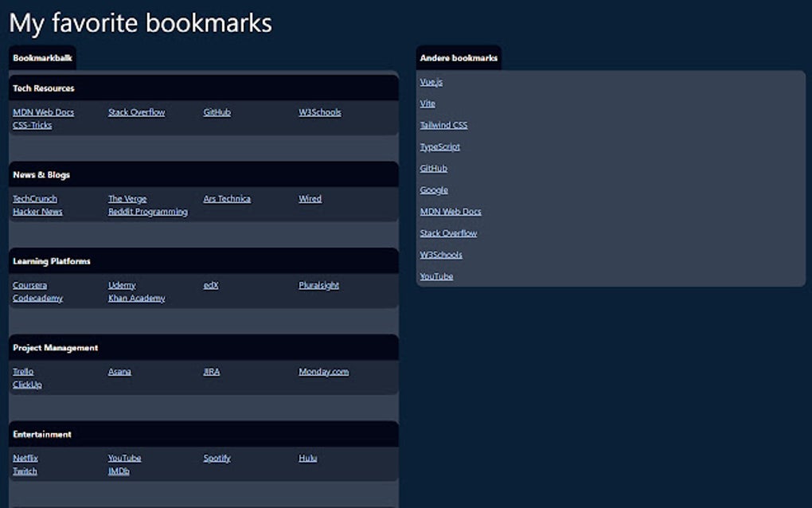The width and height of the screenshot is (812, 508).
Task: Visit the Hulu link
Action: coord(307,459)
